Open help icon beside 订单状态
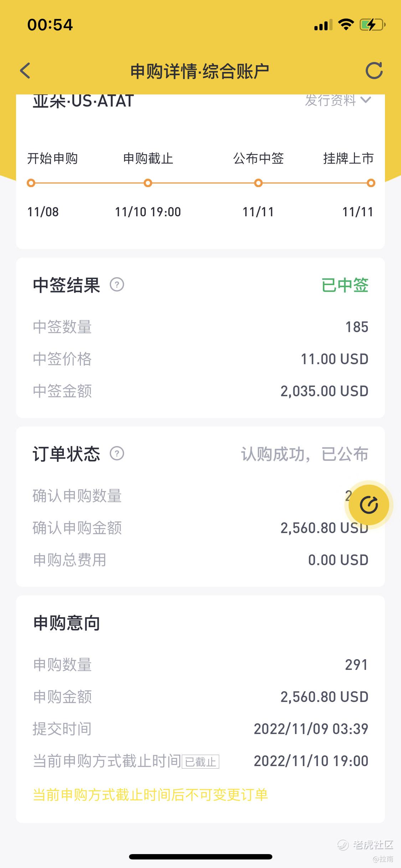The image size is (401, 868). [x=117, y=454]
